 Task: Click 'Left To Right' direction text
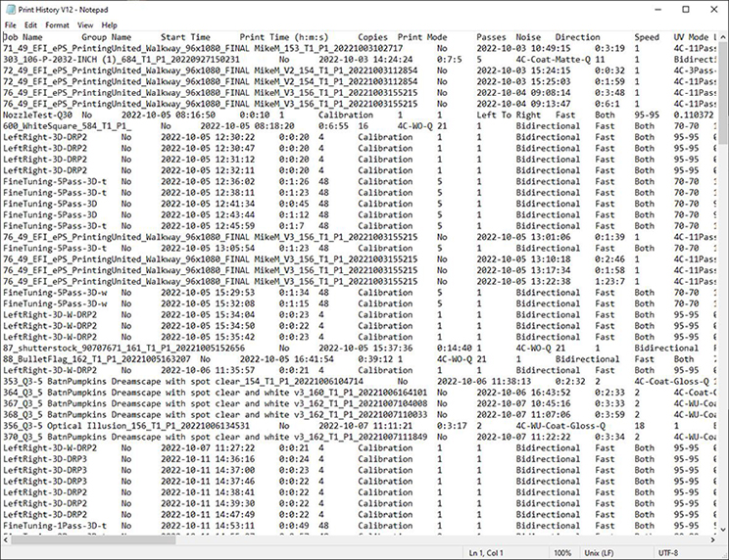[x=509, y=115]
